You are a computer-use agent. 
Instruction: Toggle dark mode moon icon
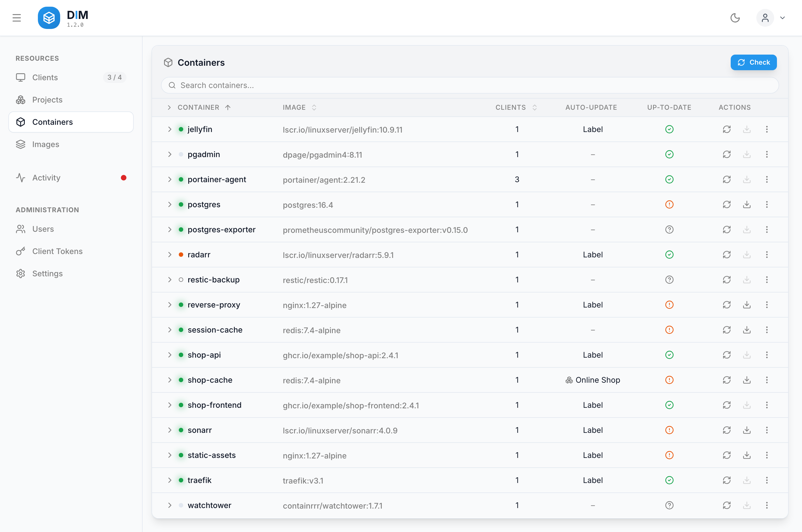[x=735, y=18]
